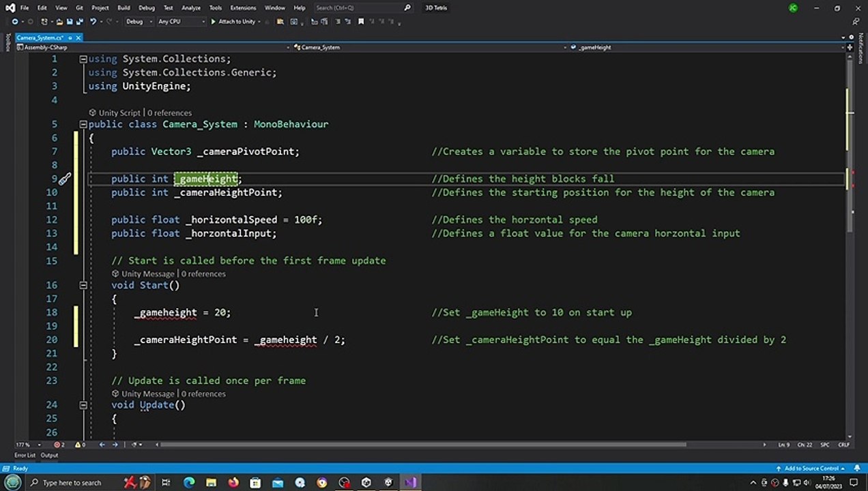Click the SPC indentation indicator
This screenshot has height=491, width=868.
pos(825,445)
